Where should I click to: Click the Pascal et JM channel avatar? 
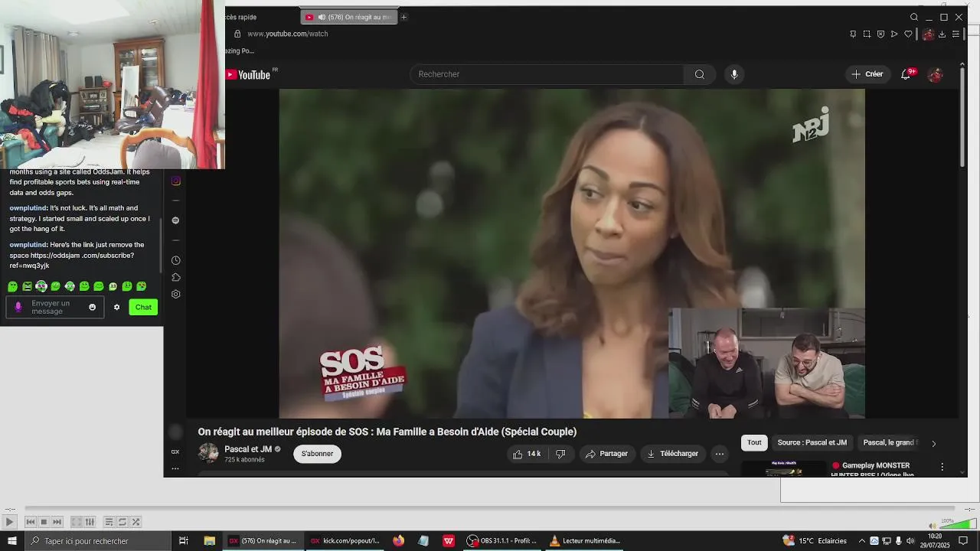(x=207, y=453)
